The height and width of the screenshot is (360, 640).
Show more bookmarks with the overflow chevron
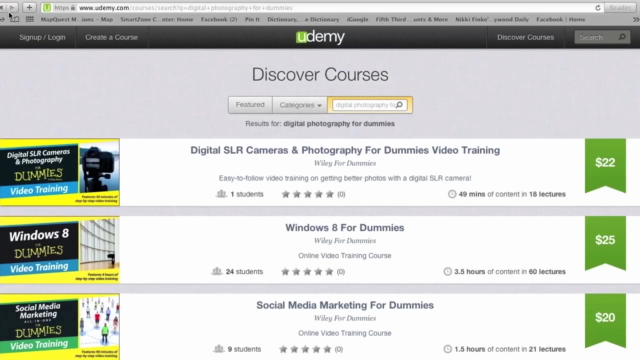(636, 19)
